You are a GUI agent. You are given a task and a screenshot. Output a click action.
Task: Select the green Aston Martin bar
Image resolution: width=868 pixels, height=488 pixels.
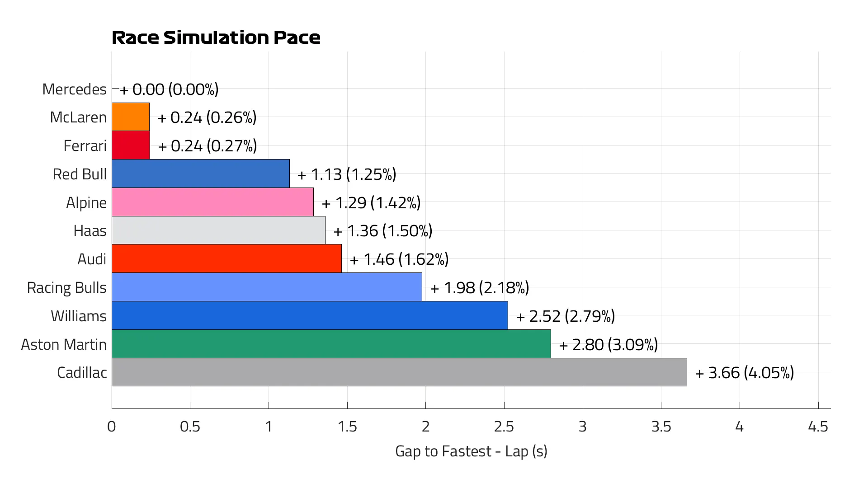click(x=331, y=344)
